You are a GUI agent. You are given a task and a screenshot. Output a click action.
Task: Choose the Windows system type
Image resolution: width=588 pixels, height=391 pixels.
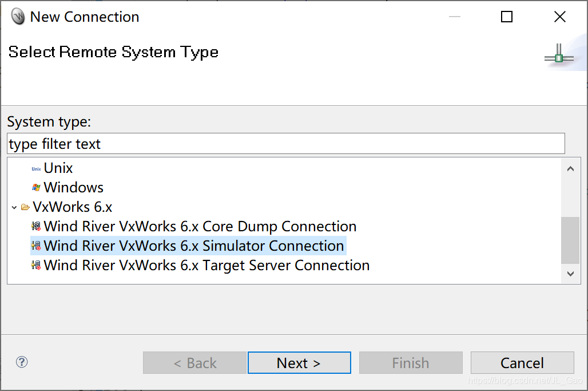pos(73,187)
